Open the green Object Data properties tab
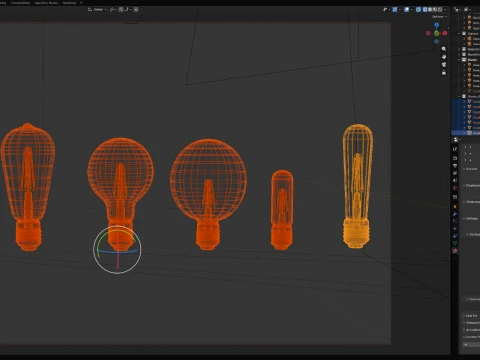The width and height of the screenshot is (480, 360). pyautogui.click(x=455, y=243)
